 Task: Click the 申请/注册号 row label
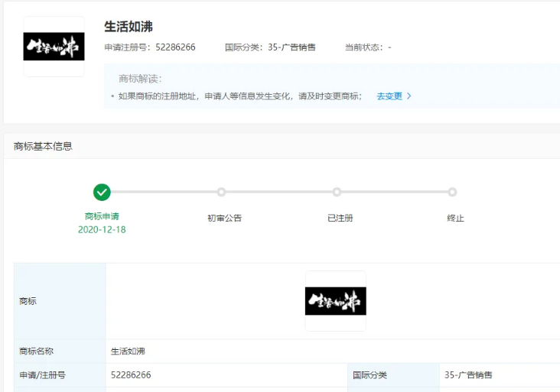pyautogui.click(x=42, y=375)
